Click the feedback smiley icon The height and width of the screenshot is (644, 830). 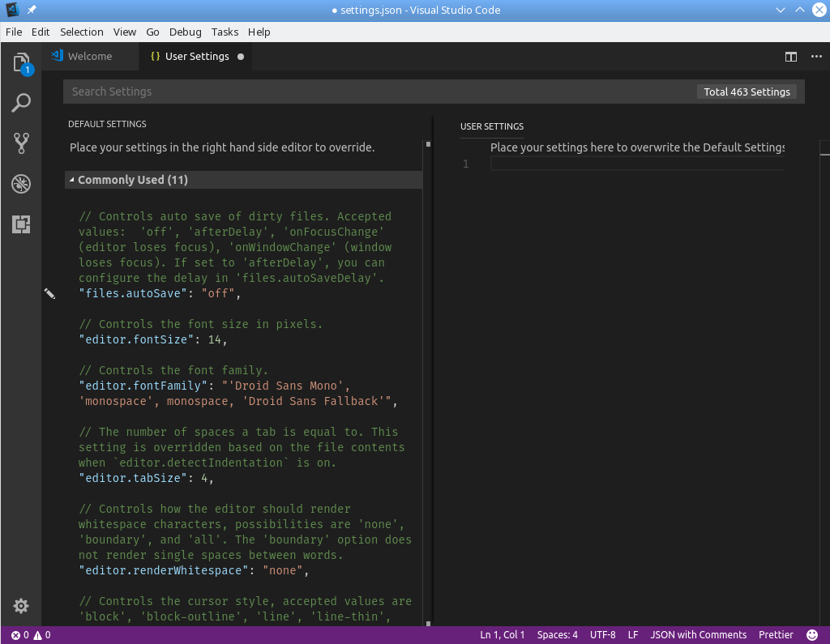point(812,635)
